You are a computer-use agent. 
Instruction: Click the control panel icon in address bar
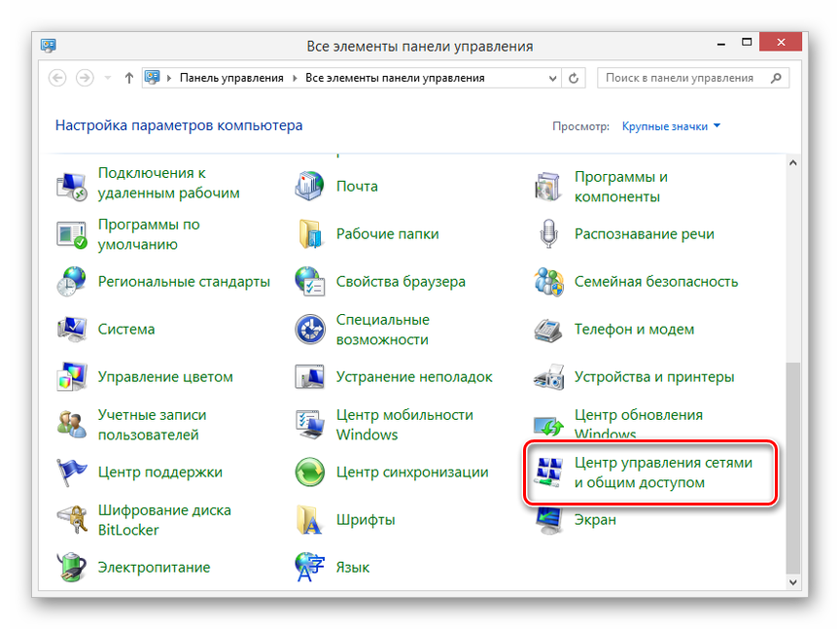[x=153, y=78]
